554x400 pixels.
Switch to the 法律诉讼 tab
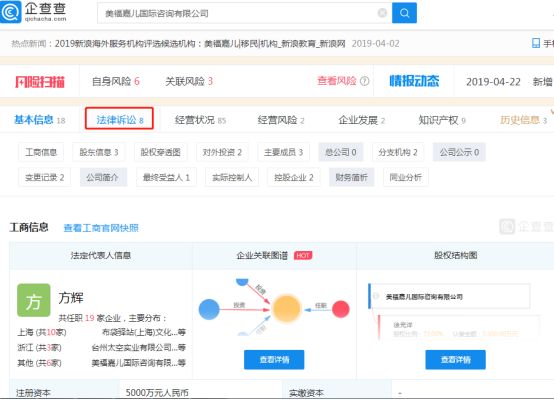click(x=119, y=120)
